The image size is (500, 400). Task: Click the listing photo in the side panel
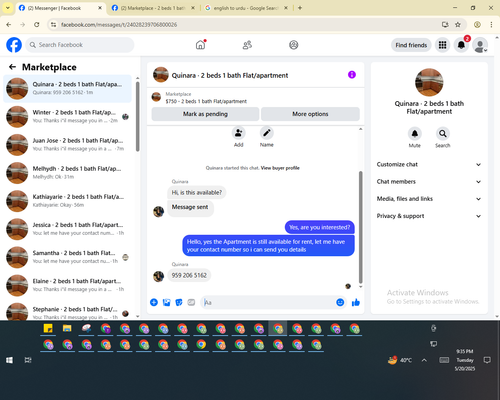[x=429, y=82]
